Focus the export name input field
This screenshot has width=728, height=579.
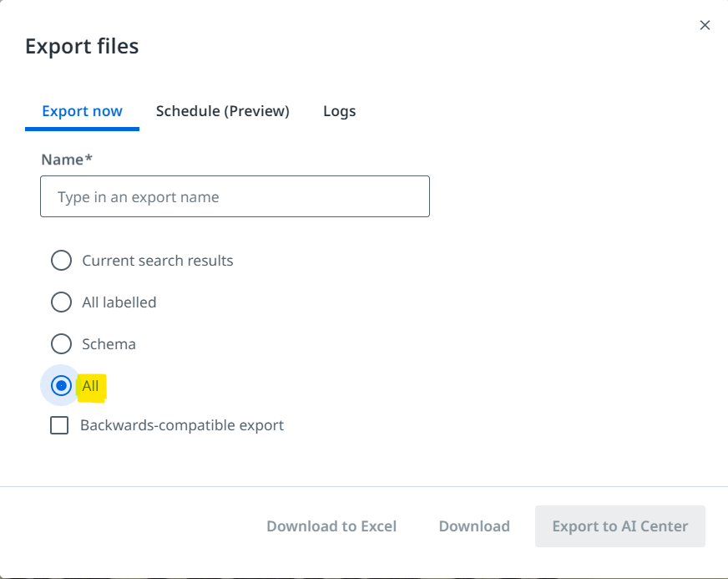click(235, 196)
